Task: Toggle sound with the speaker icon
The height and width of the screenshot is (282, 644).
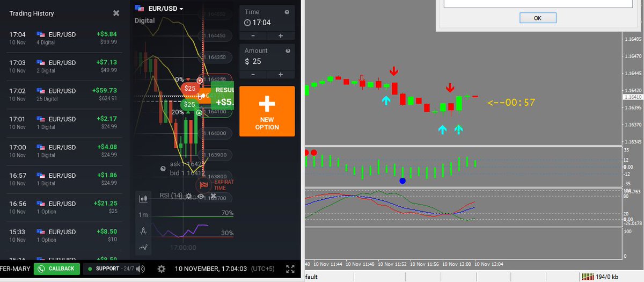Action: [x=140, y=269]
